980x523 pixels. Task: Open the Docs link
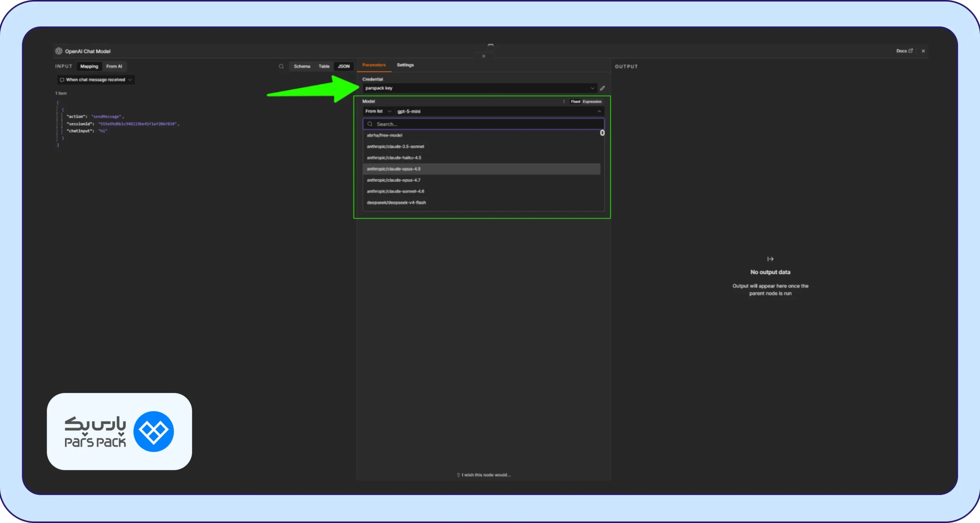904,51
